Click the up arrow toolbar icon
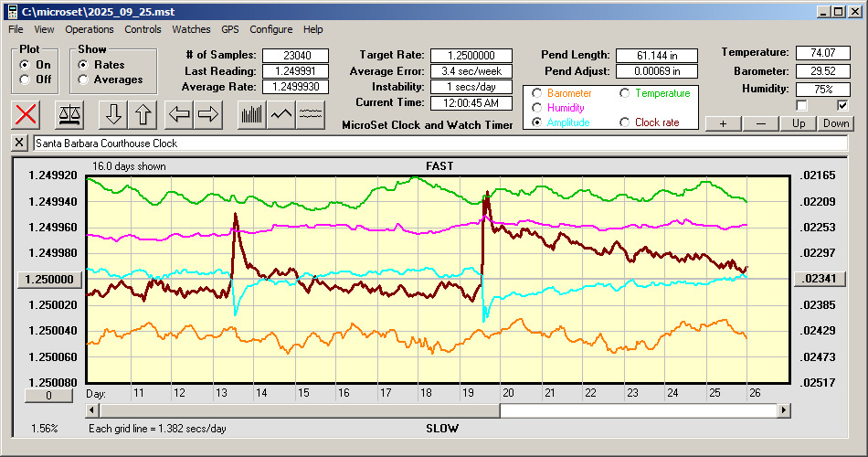 click(x=143, y=114)
